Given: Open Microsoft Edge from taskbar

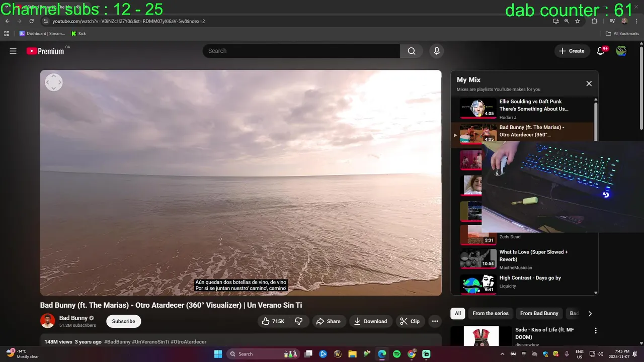Looking at the screenshot, I should point(382,354).
